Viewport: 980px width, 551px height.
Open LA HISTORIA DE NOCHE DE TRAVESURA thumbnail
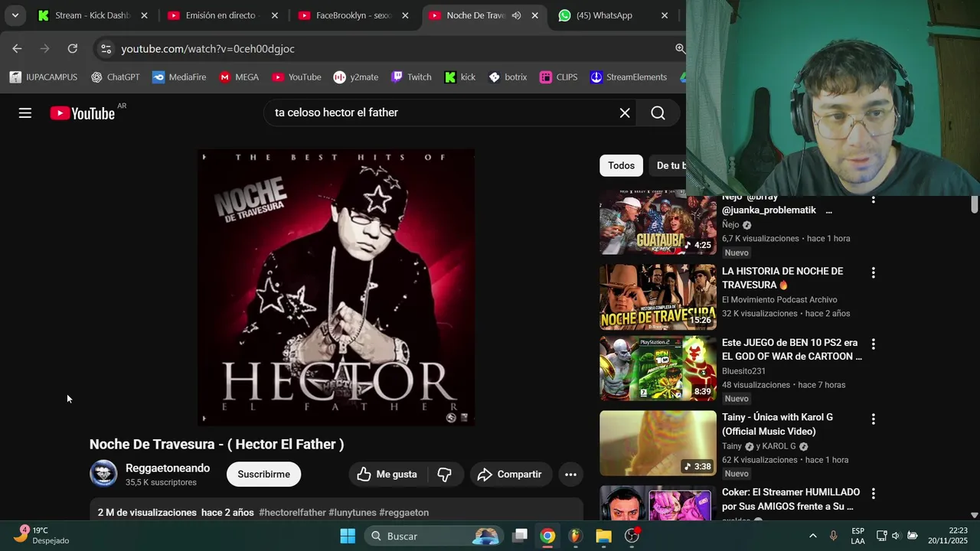[658, 297]
